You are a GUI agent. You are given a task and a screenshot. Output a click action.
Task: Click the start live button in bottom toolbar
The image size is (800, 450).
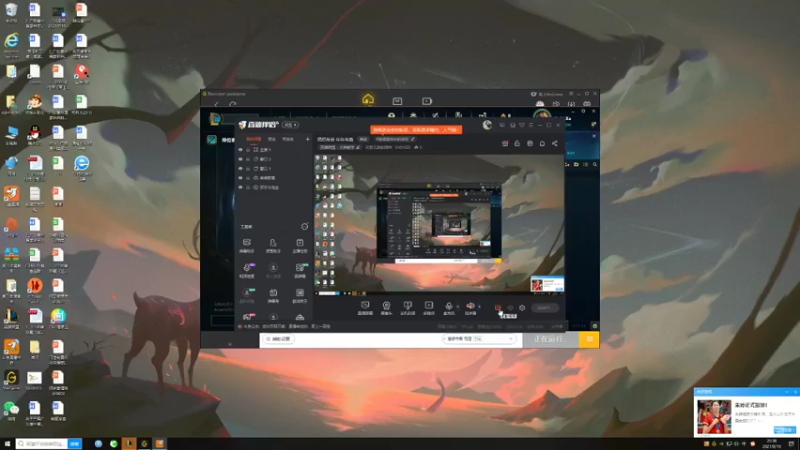544,308
